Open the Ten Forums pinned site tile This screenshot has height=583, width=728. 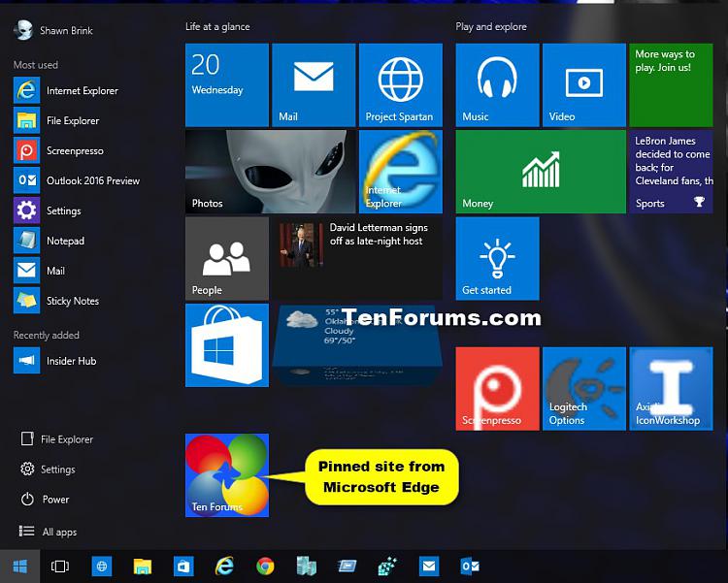pos(227,474)
